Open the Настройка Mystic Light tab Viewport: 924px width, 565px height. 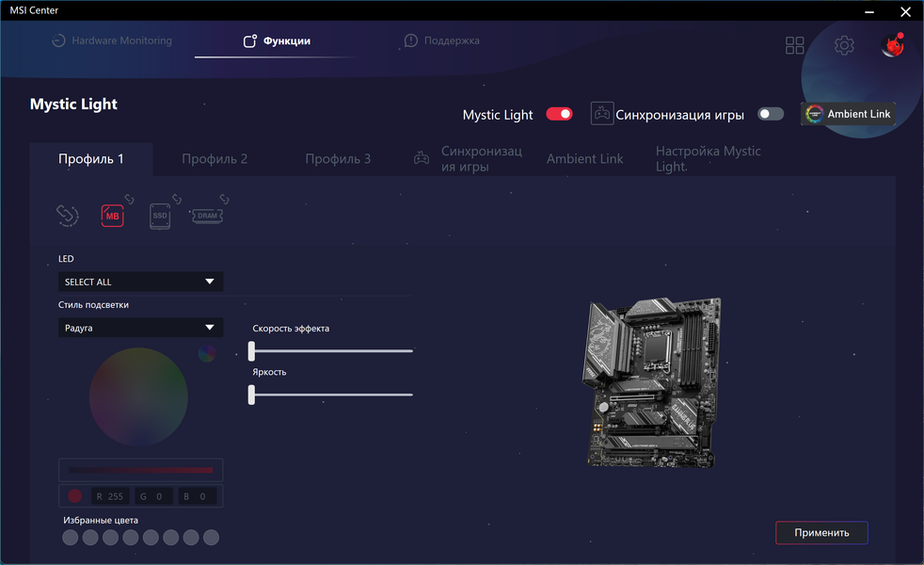[709, 158]
